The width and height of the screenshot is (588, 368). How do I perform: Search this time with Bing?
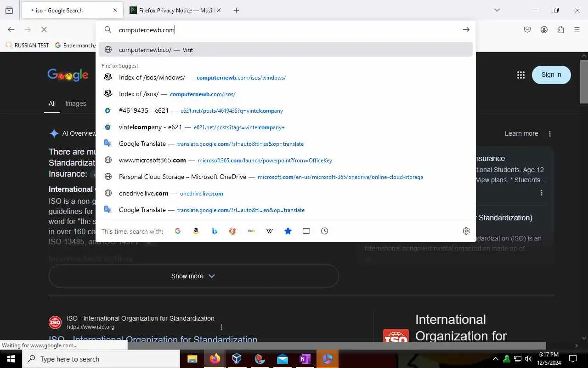pyautogui.click(x=215, y=231)
